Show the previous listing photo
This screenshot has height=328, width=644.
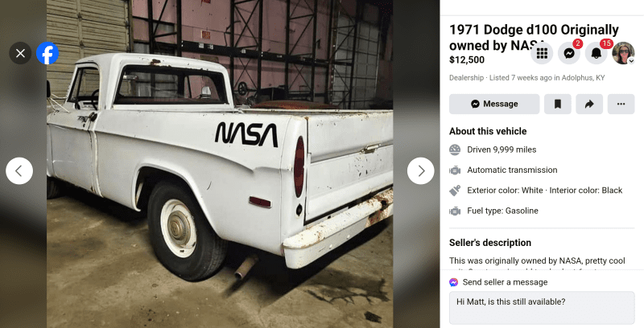click(19, 170)
